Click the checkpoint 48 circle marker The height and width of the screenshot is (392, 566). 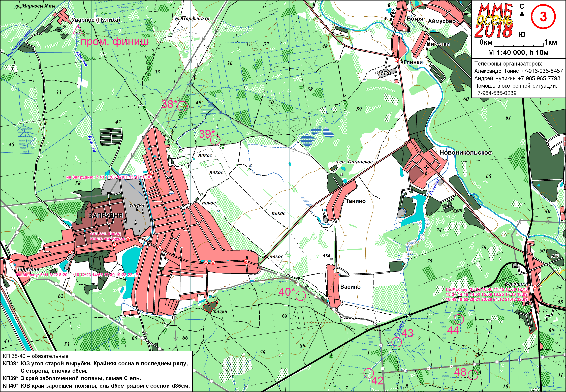[473, 375]
